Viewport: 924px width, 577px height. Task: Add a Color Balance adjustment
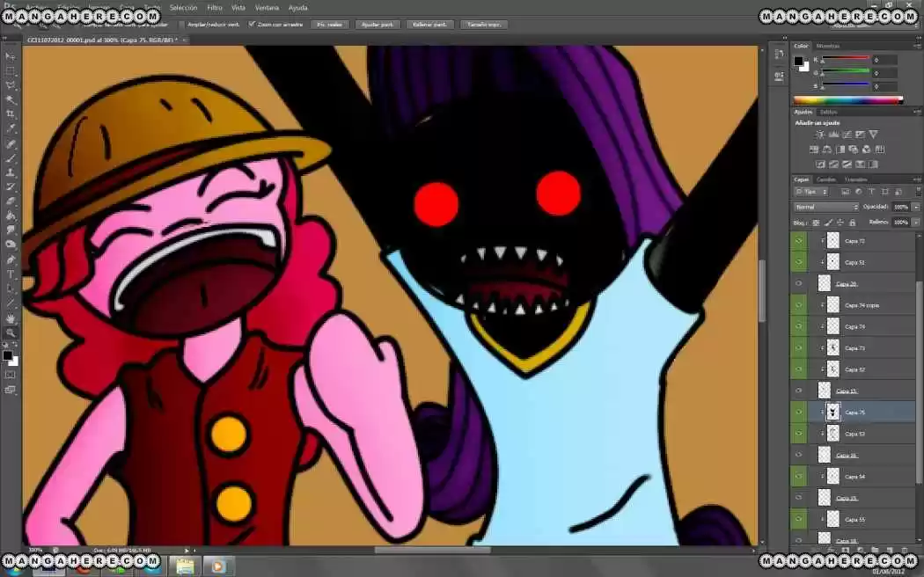coord(827,150)
